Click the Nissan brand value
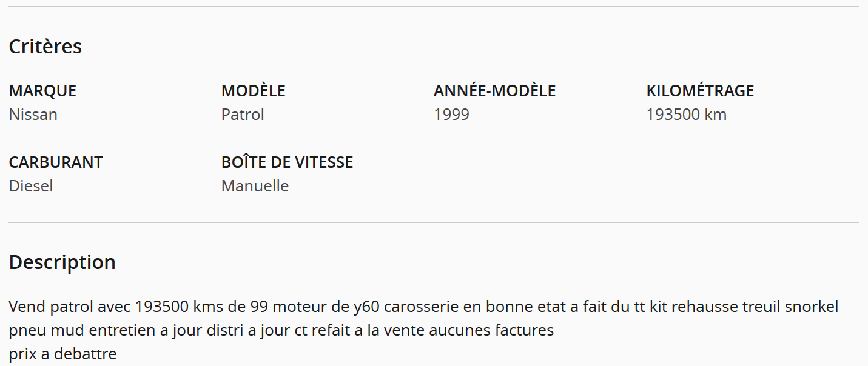Screen dimensions: 868x366 (x=33, y=115)
